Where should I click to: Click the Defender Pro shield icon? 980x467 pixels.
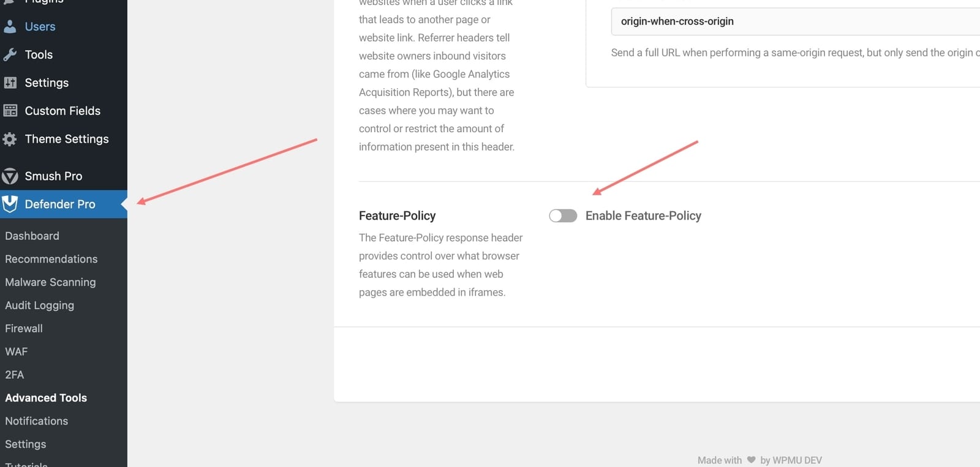[10, 204]
